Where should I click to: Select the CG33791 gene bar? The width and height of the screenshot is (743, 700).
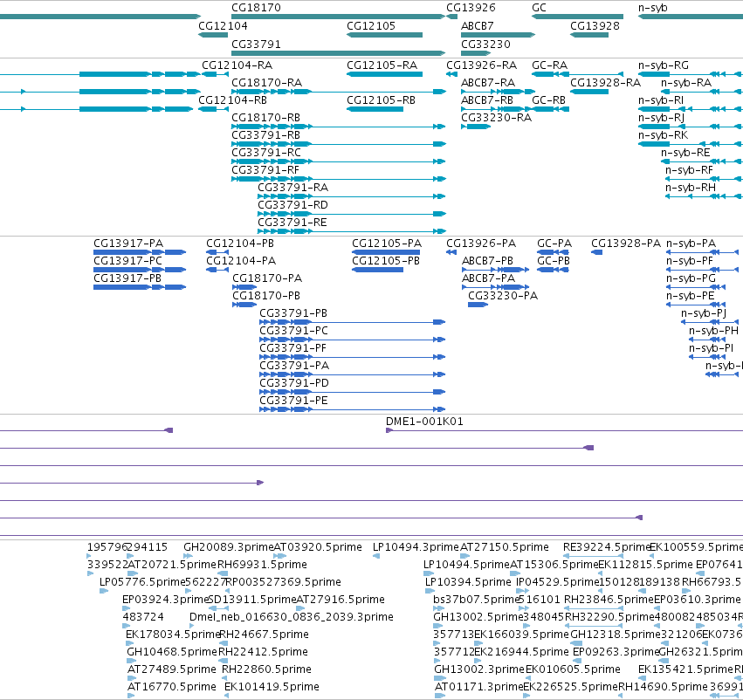(339, 53)
